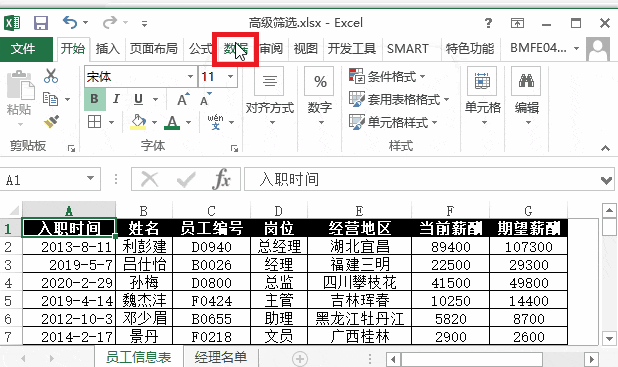Image resolution: width=618 pixels, height=367 pixels.
Task: Expand the underline style dropdown arrow
Action: pyautogui.click(x=155, y=99)
